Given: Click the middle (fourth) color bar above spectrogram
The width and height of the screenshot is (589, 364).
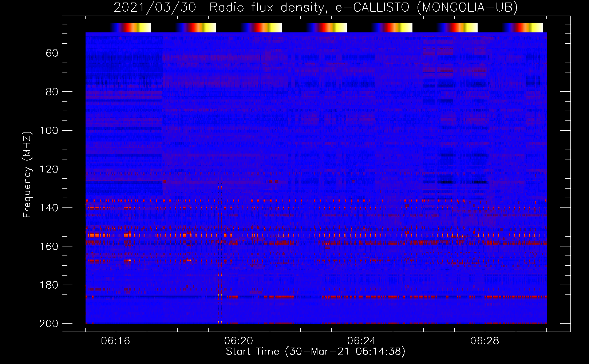Looking at the screenshot, I should coord(327,28).
